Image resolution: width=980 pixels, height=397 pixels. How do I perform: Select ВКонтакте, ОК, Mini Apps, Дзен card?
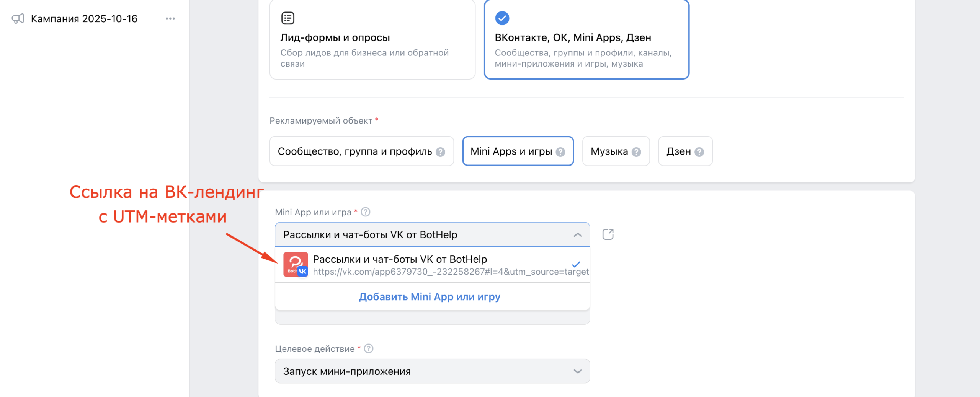point(586,39)
